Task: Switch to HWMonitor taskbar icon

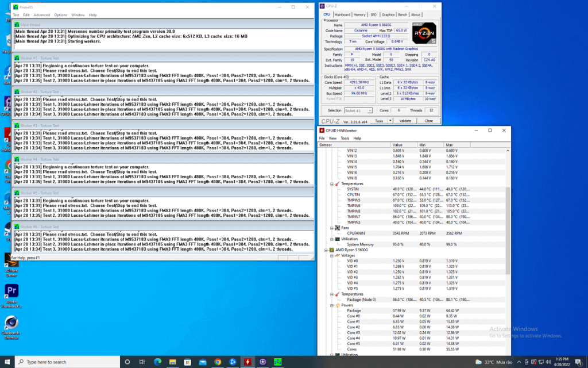Action: [247, 362]
